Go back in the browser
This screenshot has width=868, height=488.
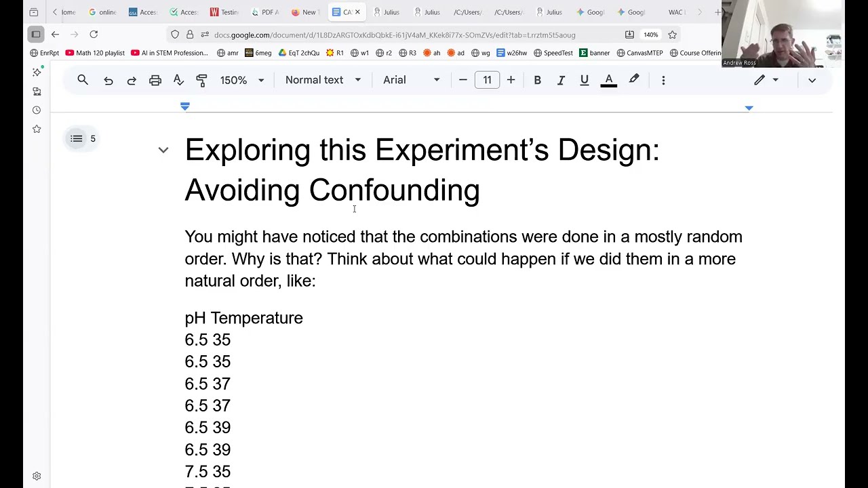55,35
